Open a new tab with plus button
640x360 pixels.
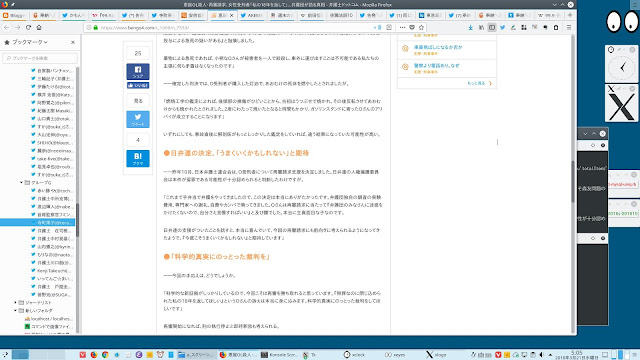click(570, 15)
